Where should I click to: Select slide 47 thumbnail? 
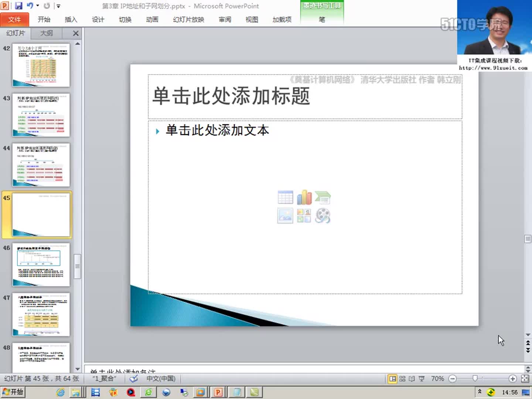coord(41,315)
